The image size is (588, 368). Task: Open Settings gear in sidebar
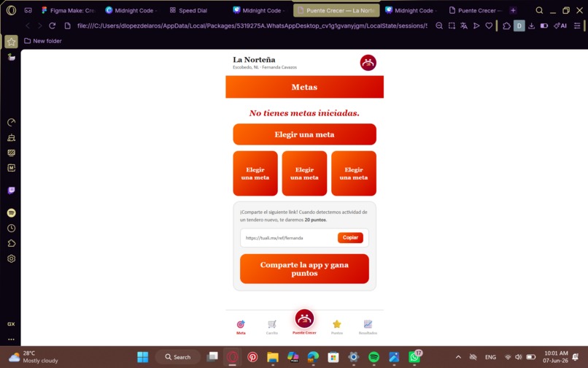[11, 258]
